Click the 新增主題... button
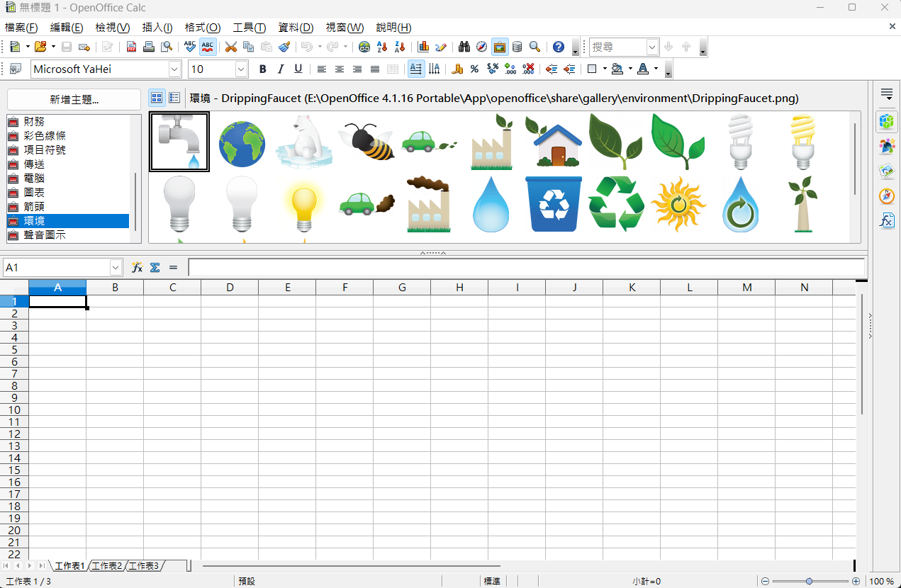This screenshot has height=588, width=901. tap(74, 99)
